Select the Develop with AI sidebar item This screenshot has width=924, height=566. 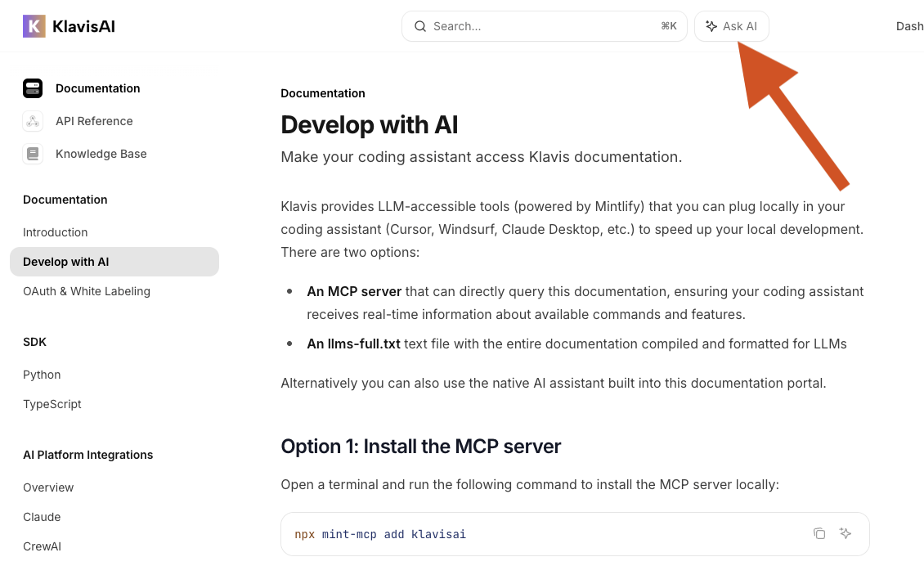(x=114, y=262)
